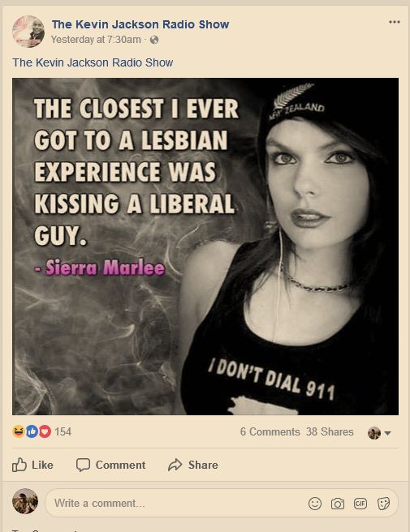Click the page's round profile picture
The width and height of the screenshot is (410, 532).
(x=28, y=31)
